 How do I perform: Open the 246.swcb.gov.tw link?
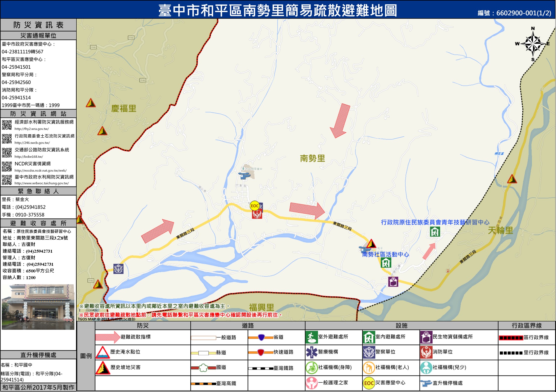32,143
